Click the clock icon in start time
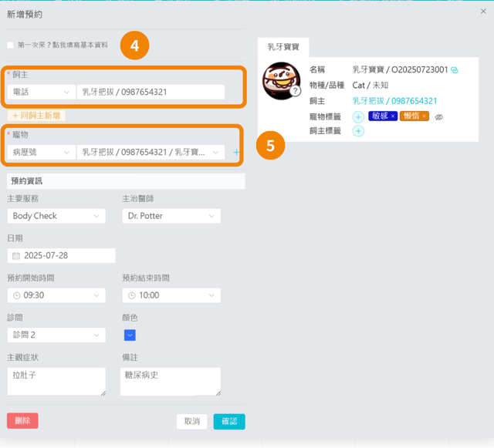The image size is (494, 448). (16, 295)
